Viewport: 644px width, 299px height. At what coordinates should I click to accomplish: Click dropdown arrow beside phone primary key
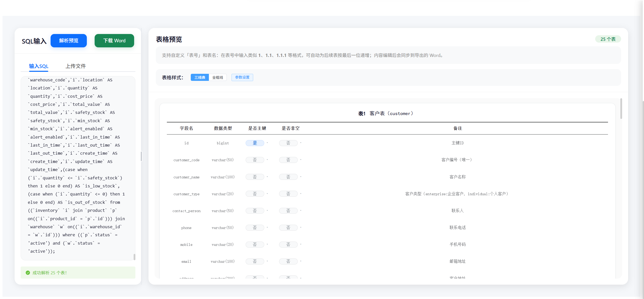tap(267, 227)
